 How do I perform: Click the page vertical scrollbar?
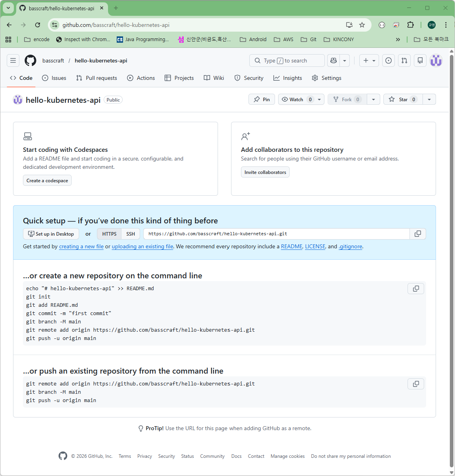[x=452, y=261]
